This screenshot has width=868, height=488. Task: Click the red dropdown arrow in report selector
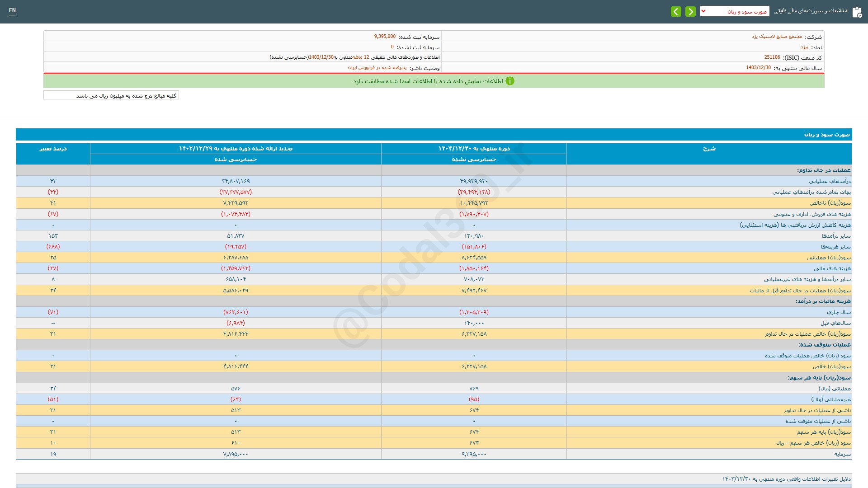(703, 11)
